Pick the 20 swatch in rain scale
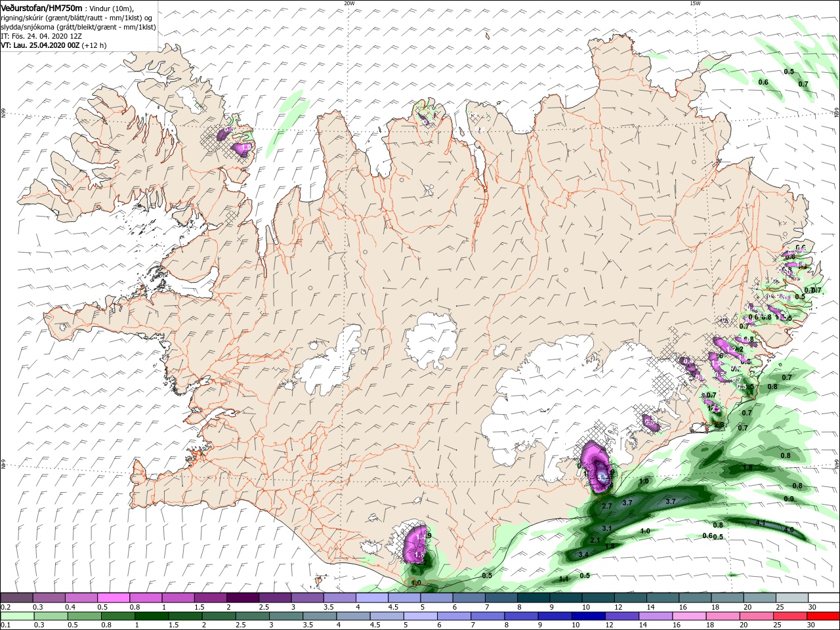Viewport: 840px width, 630px height. [756, 616]
